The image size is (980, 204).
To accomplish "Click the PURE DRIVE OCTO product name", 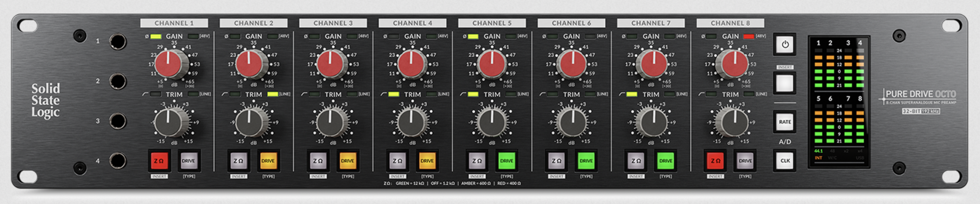I will click(x=921, y=94).
